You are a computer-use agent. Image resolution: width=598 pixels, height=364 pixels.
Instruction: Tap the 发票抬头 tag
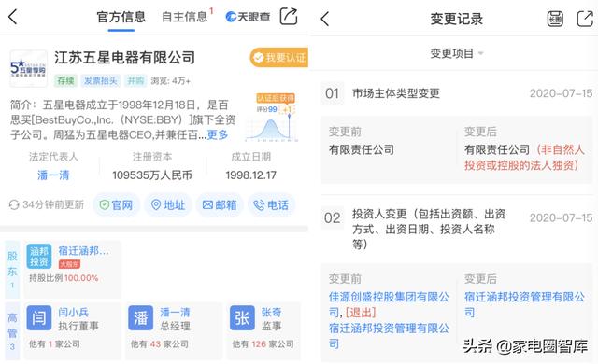(101, 80)
